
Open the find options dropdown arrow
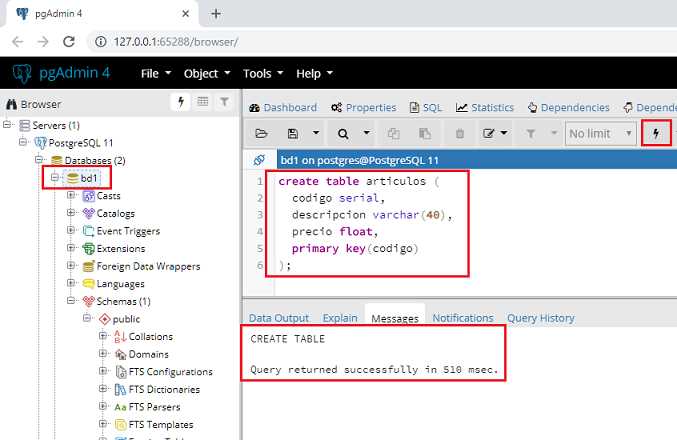(x=367, y=133)
